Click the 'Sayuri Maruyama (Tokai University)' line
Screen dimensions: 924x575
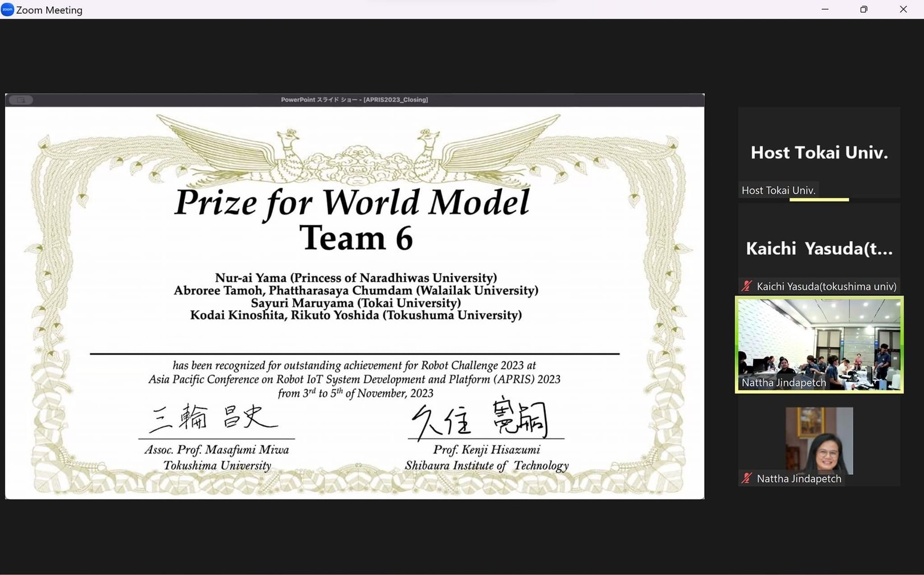[356, 303]
